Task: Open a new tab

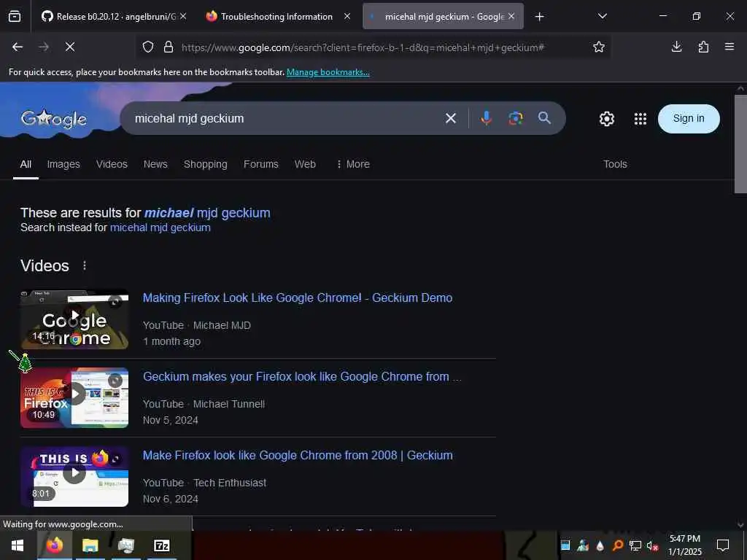Action: 539,17
